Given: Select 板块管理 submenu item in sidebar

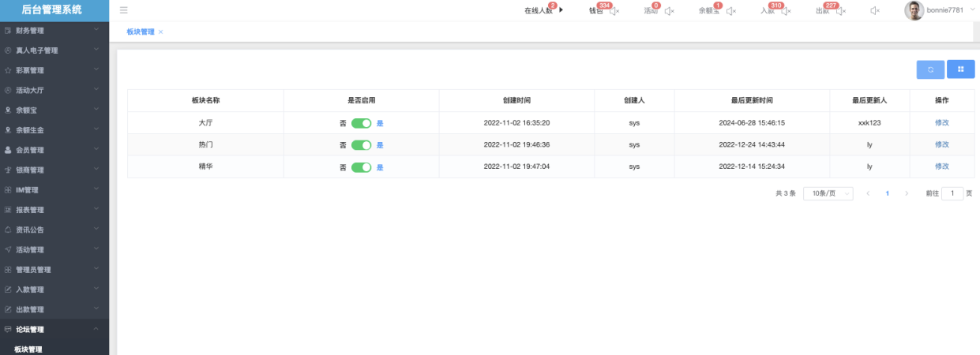Looking at the screenshot, I should [28, 349].
